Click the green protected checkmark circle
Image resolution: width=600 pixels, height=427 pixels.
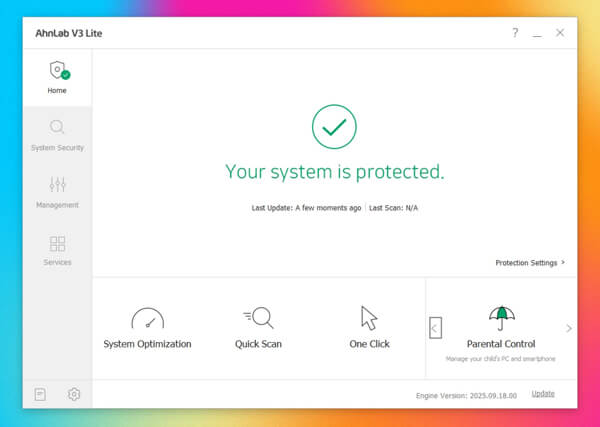pyautogui.click(x=334, y=127)
